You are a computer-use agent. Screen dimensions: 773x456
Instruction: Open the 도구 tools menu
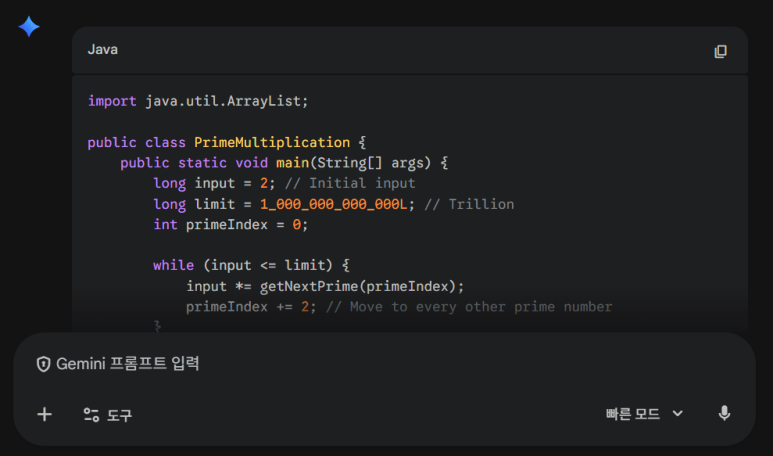(108, 415)
